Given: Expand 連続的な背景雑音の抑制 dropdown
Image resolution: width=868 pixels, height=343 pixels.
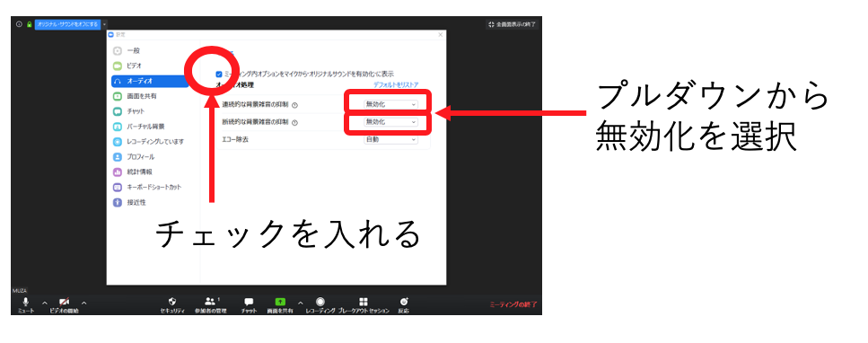Looking at the screenshot, I should coord(390,104).
